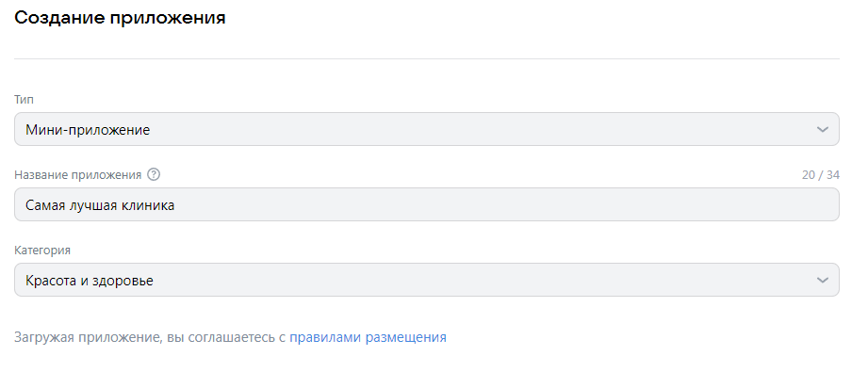This screenshot has width=868, height=372.
Task: Click the word "Самая" in the name field
Action: coord(46,206)
